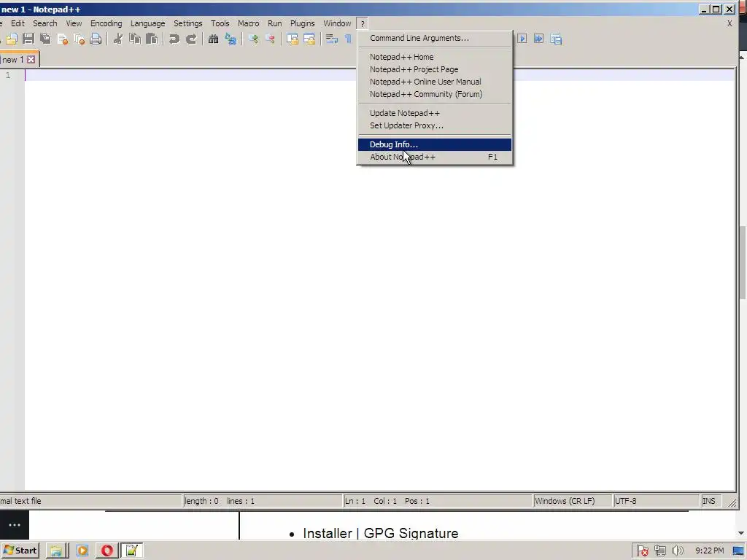Click the Save file toolbar icon
The width and height of the screenshot is (747, 560).
28,39
